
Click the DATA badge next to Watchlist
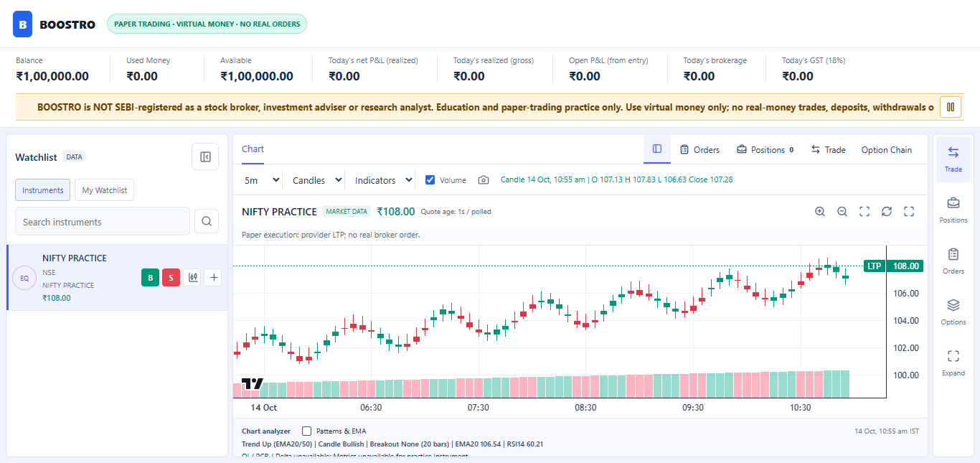click(74, 156)
